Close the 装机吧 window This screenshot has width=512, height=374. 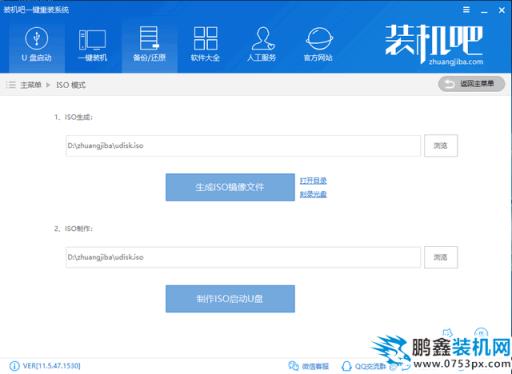[x=502, y=10]
